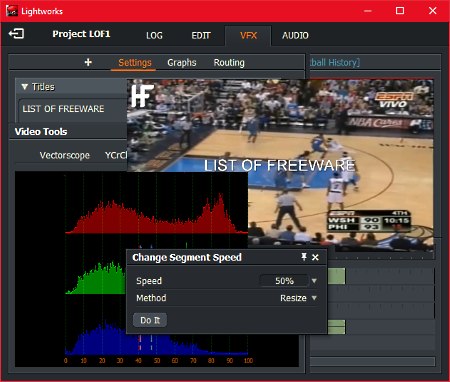The height and width of the screenshot is (382, 450).
Task: Close the Change Segment Speed dialog
Action: click(x=315, y=257)
